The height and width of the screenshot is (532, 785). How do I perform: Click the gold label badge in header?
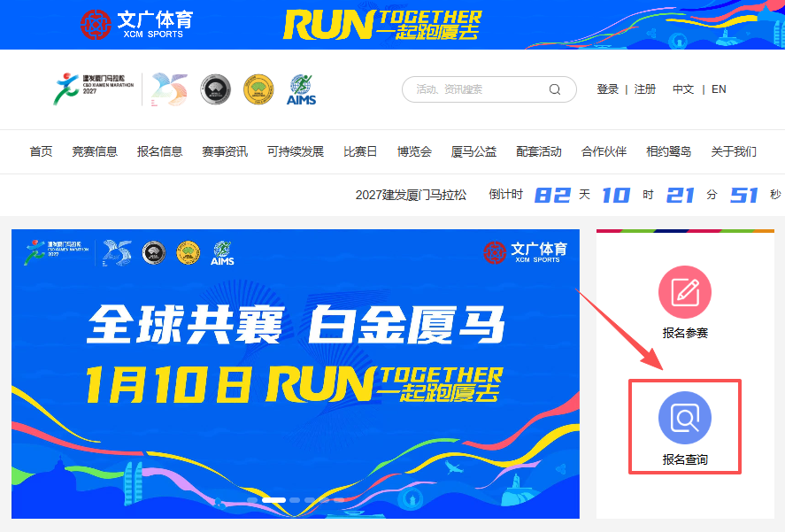coord(258,89)
